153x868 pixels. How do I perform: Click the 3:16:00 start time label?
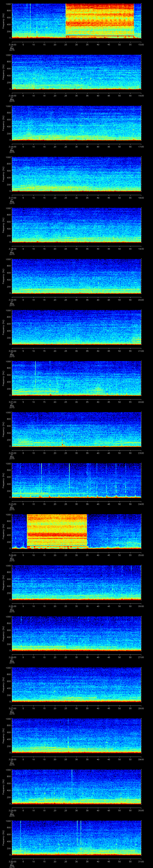click(x=12, y=147)
